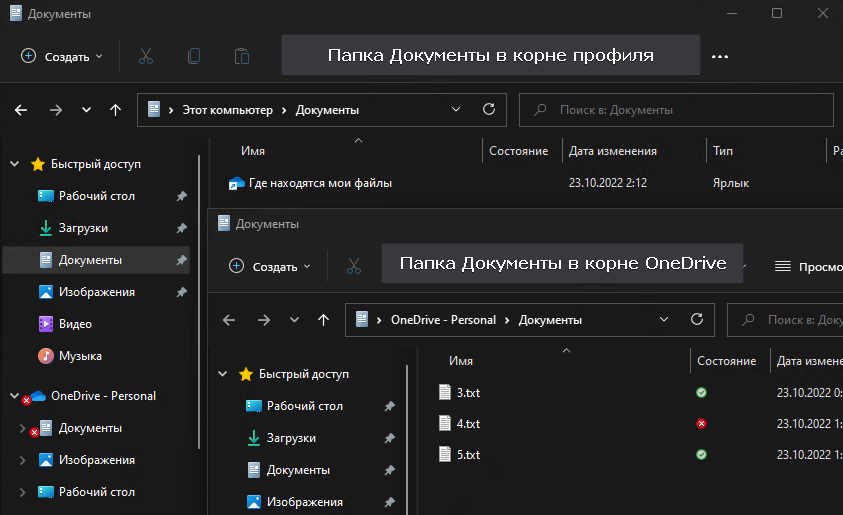The height and width of the screenshot is (515, 843).
Task: Navigate back in the OneDrive window
Action: pyautogui.click(x=229, y=320)
